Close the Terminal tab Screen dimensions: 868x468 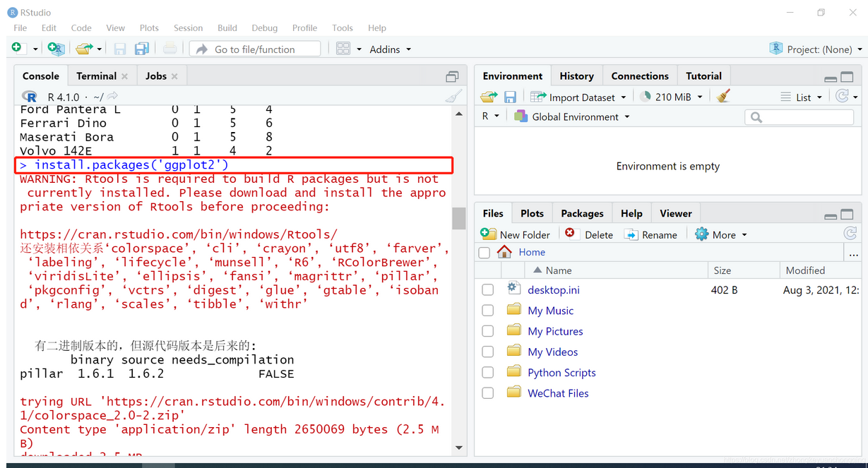click(125, 76)
